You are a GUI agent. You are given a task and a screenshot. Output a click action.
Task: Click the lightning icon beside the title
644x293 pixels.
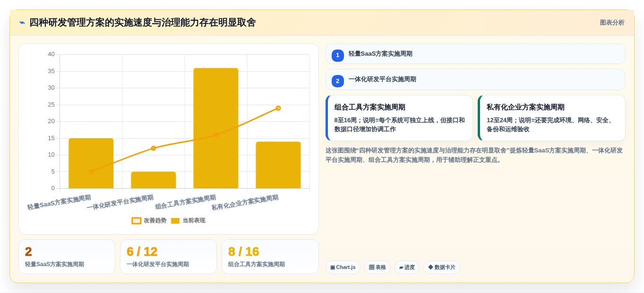pos(22,23)
